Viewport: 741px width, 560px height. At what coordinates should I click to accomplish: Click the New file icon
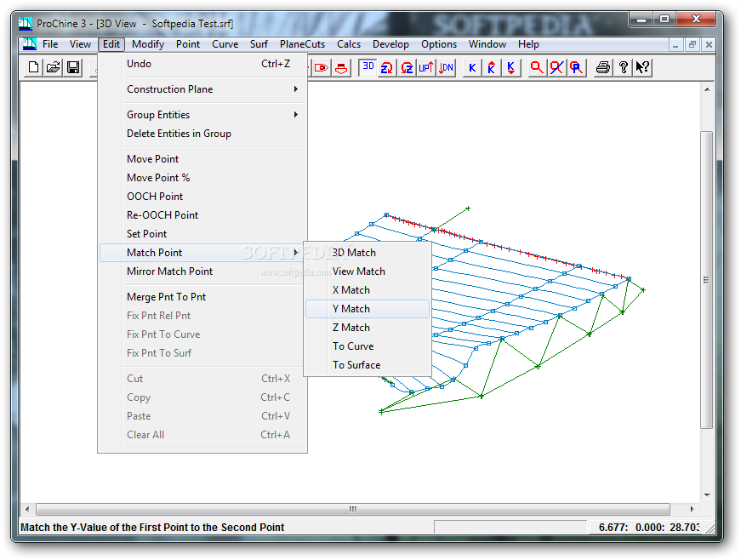click(x=33, y=67)
